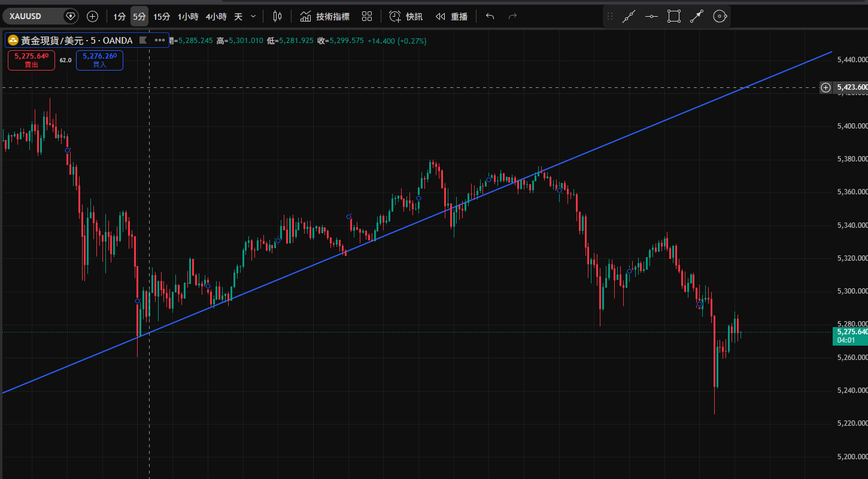Select the trend line drawing tool
The width and height of the screenshot is (868, 479).
[x=628, y=17]
